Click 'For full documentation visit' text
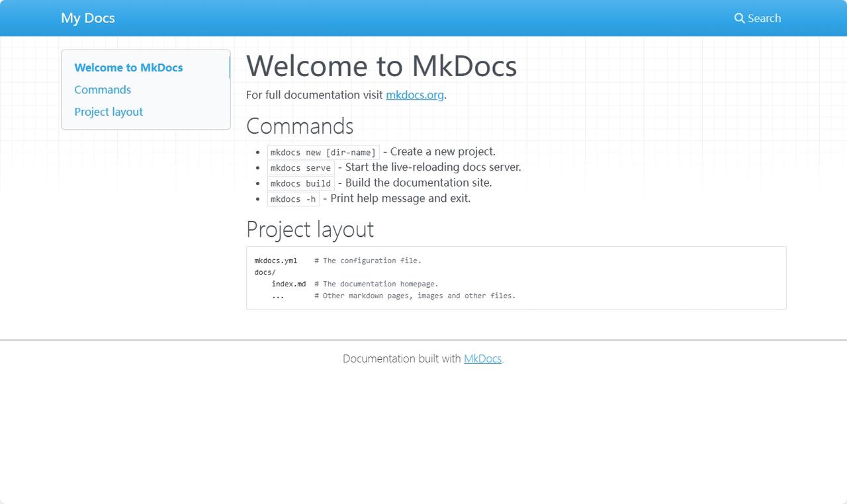 [314, 95]
